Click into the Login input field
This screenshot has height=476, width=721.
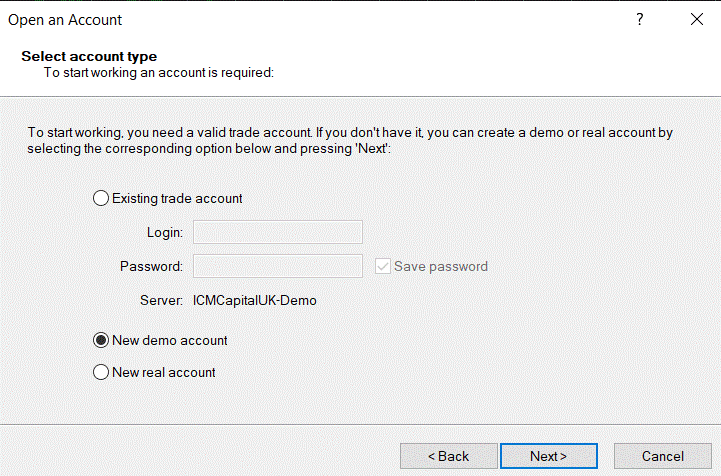pyautogui.click(x=278, y=232)
